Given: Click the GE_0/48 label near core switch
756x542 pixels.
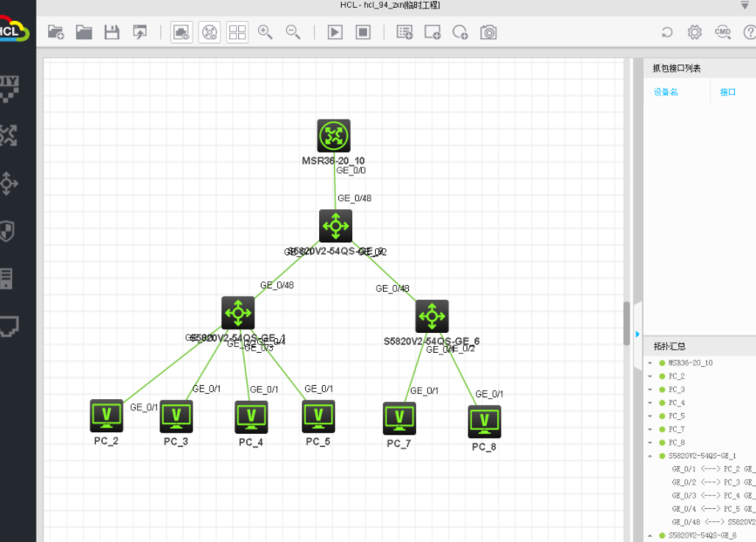Looking at the screenshot, I should coord(354,198).
